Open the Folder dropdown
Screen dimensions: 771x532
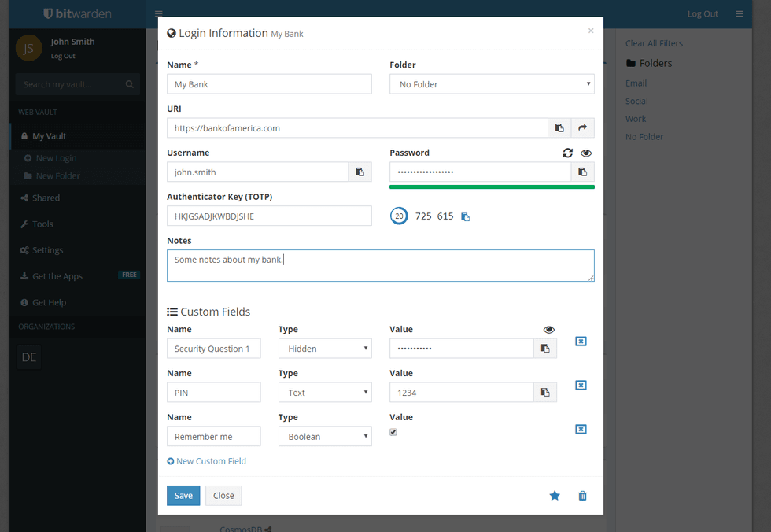coord(492,84)
